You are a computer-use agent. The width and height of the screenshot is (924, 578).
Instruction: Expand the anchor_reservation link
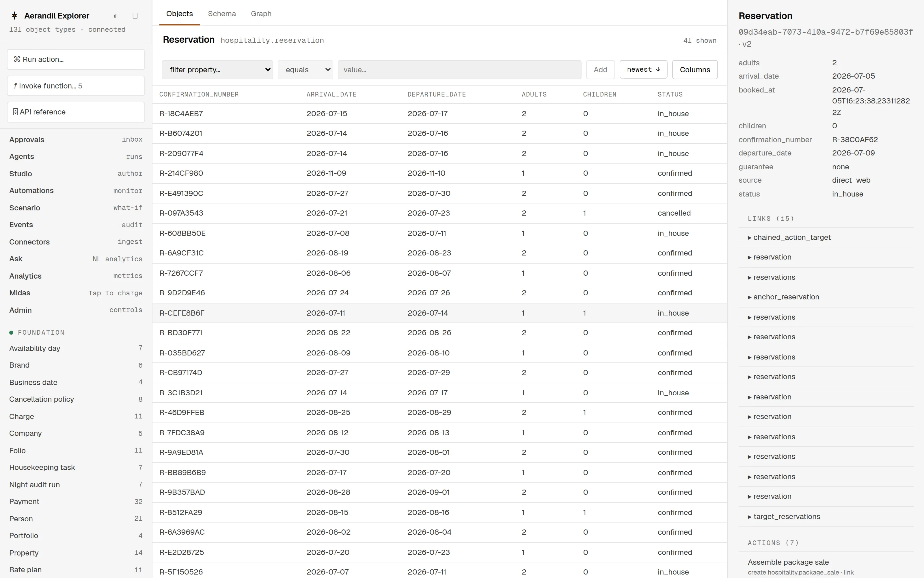coord(826,297)
